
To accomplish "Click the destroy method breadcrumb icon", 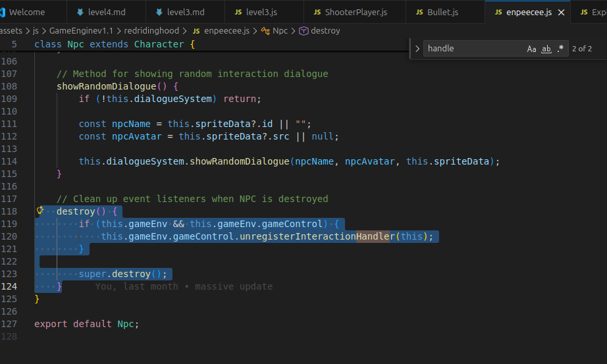I will [304, 31].
